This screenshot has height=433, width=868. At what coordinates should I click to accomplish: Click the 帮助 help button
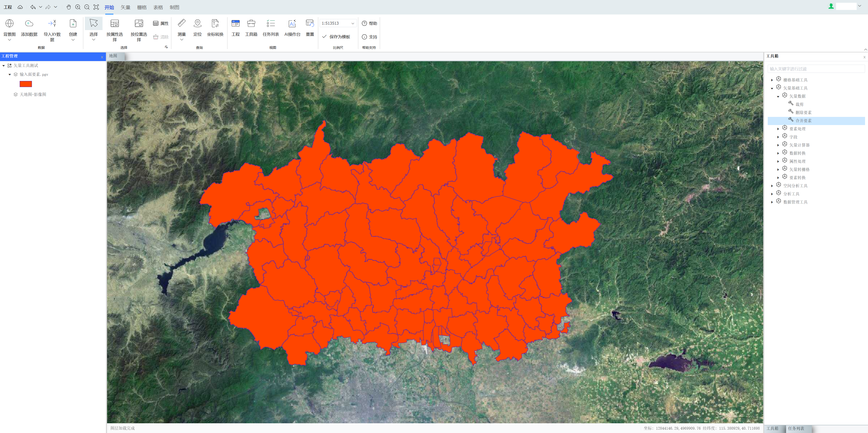point(369,23)
